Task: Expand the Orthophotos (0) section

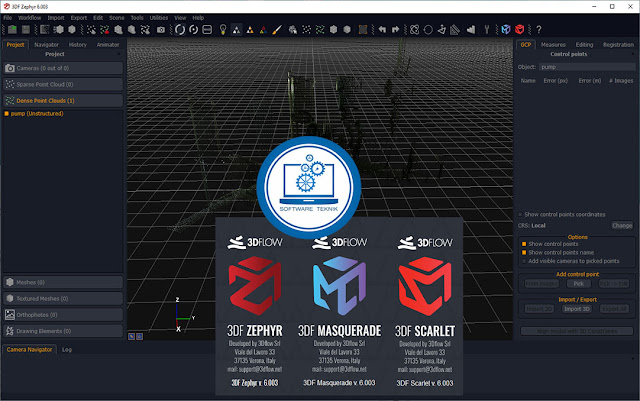Action: pyautogui.click(x=63, y=315)
